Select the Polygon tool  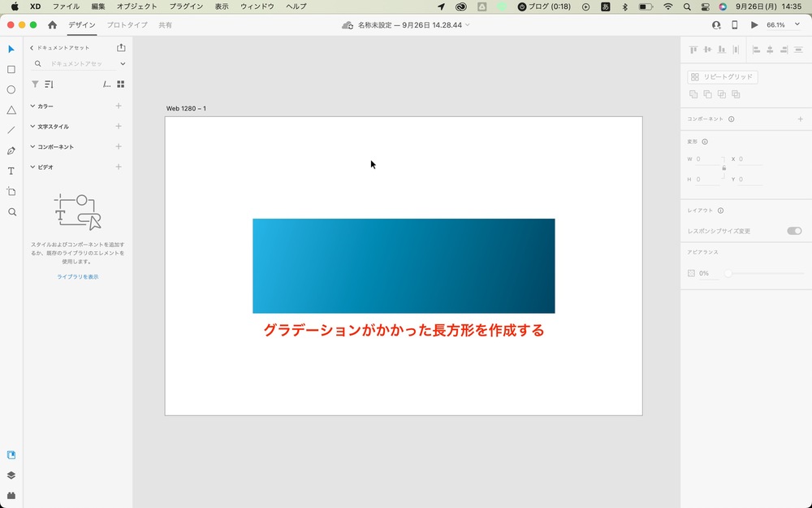[11, 110]
